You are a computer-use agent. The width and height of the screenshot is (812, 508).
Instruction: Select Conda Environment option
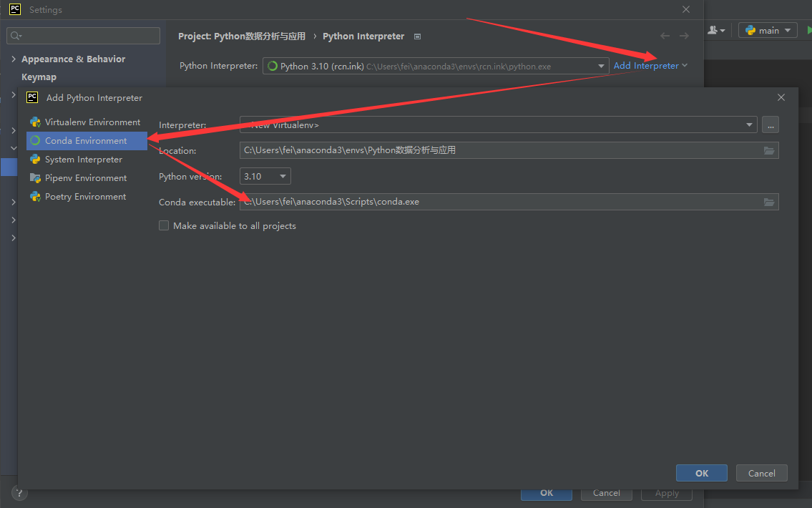click(x=87, y=141)
